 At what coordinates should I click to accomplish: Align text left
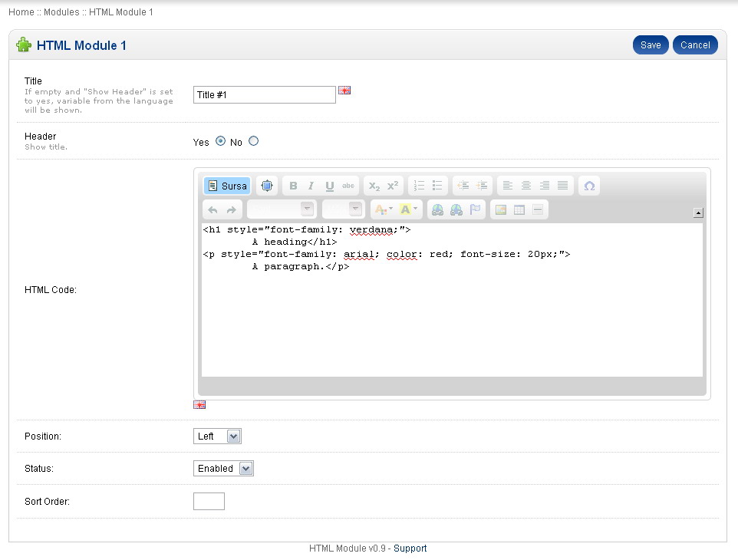pos(507,186)
